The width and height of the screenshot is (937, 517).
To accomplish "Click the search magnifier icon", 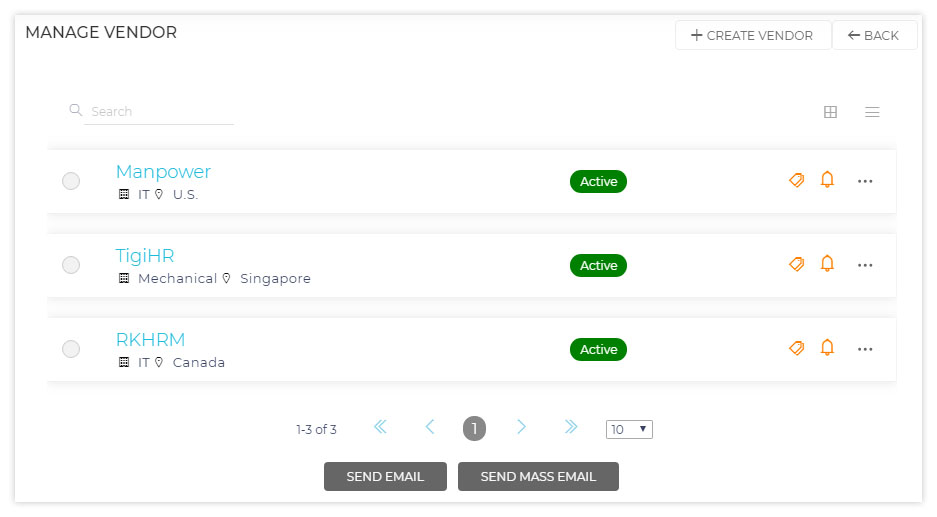I will click(75, 110).
